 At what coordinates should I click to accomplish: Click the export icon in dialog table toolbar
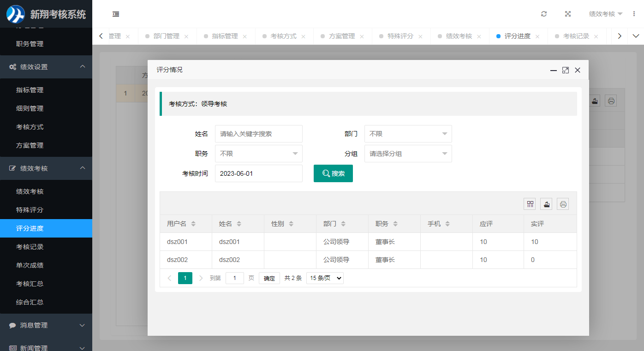pyautogui.click(x=546, y=204)
